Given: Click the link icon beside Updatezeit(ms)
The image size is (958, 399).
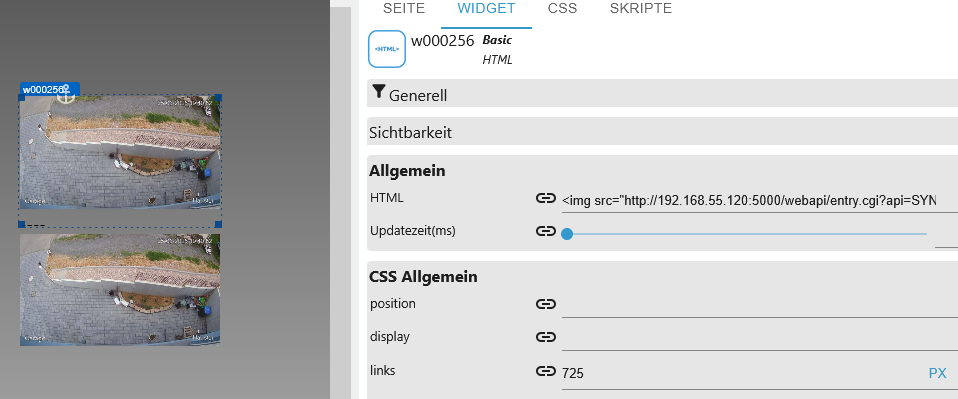Looking at the screenshot, I should click(x=546, y=231).
